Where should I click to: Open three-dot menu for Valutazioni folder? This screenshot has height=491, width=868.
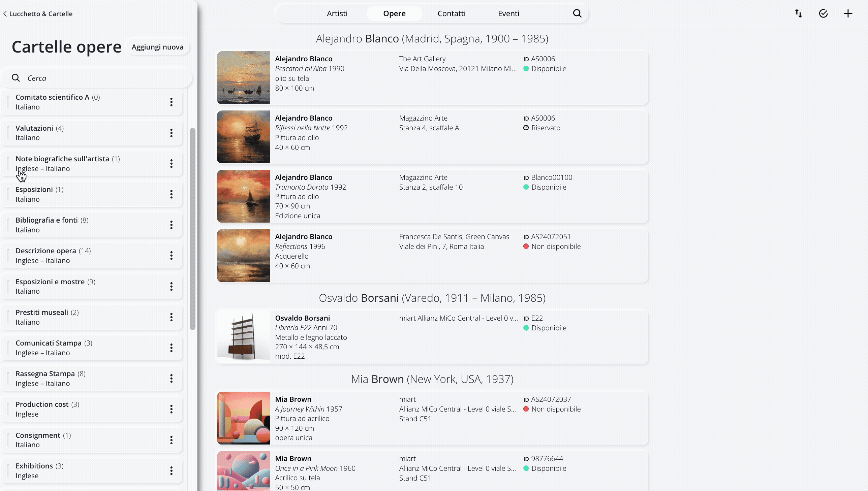tap(172, 133)
